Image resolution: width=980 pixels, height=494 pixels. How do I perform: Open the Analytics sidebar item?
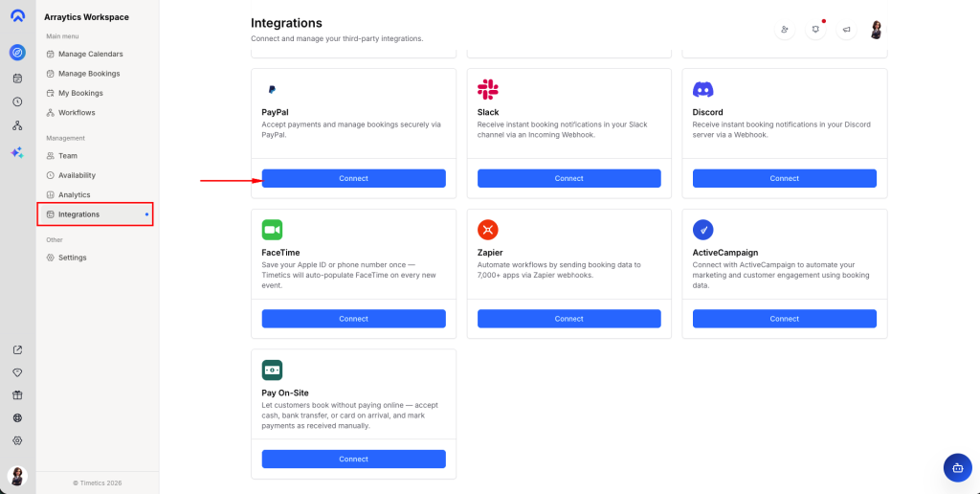[74, 194]
